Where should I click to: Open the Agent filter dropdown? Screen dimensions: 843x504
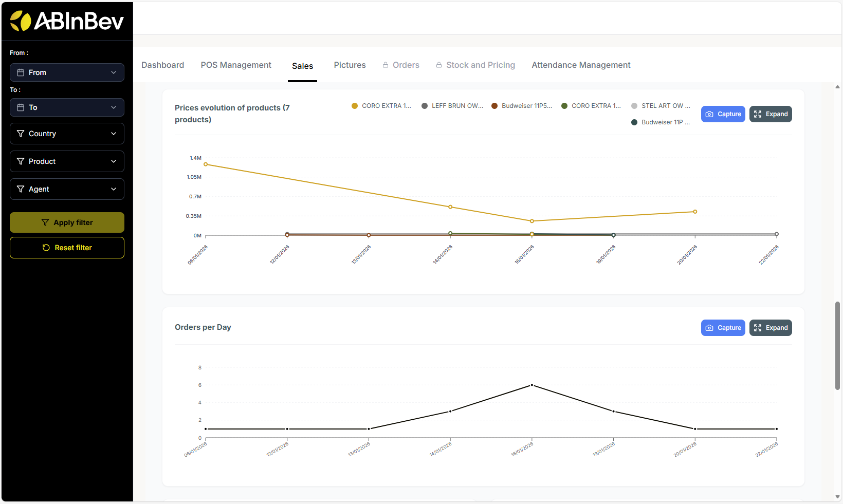tap(67, 189)
